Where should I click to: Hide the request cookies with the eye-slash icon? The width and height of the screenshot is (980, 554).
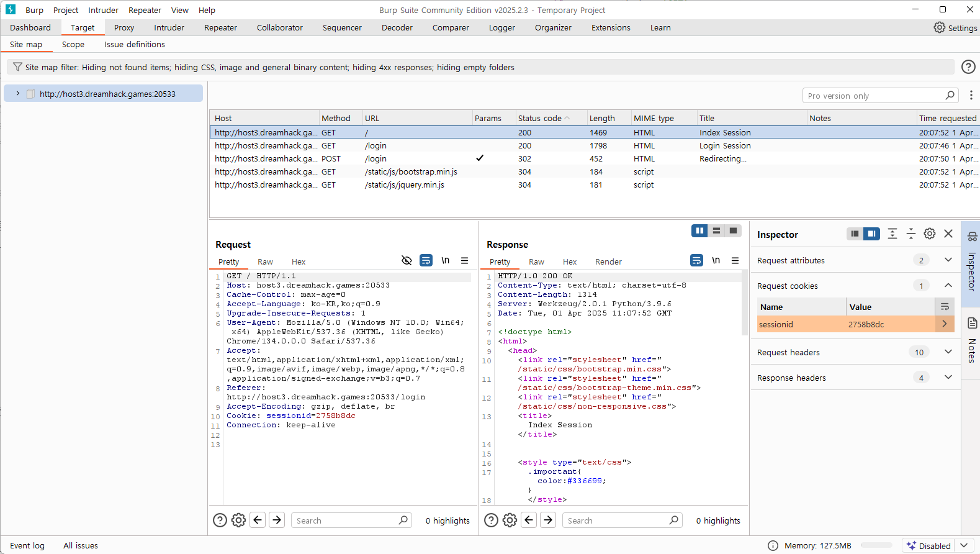point(407,261)
